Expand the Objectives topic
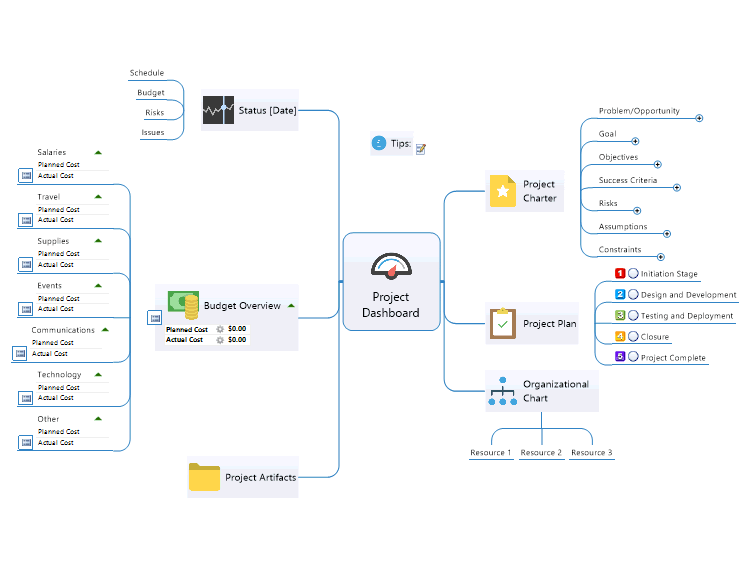This screenshot has height=563, width=750. coord(658,165)
